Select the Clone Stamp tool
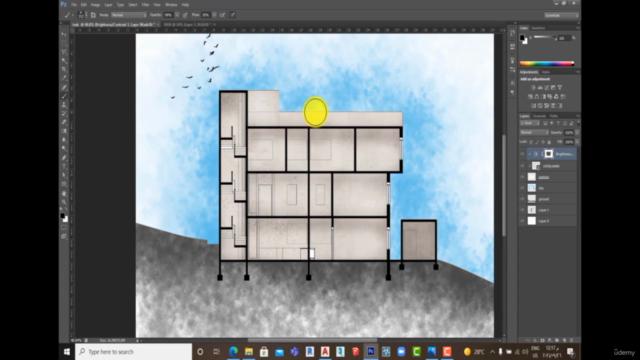 click(x=64, y=105)
